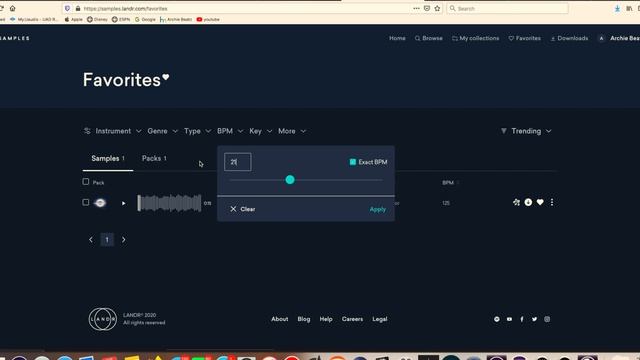This screenshot has width=640, height=360.
Task: Click the youtube bookmark in bookmarks bar
Action: pyautogui.click(x=208, y=19)
